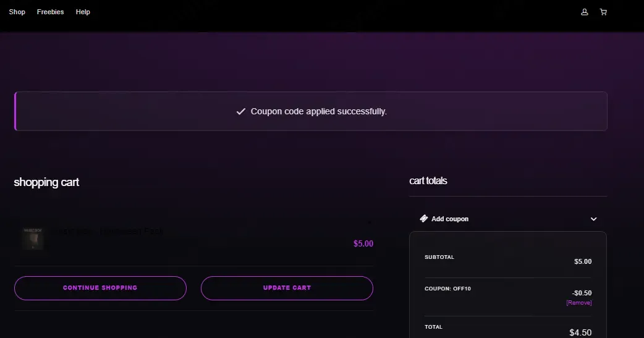Click the shopping cart heading

[x=46, y=182]
